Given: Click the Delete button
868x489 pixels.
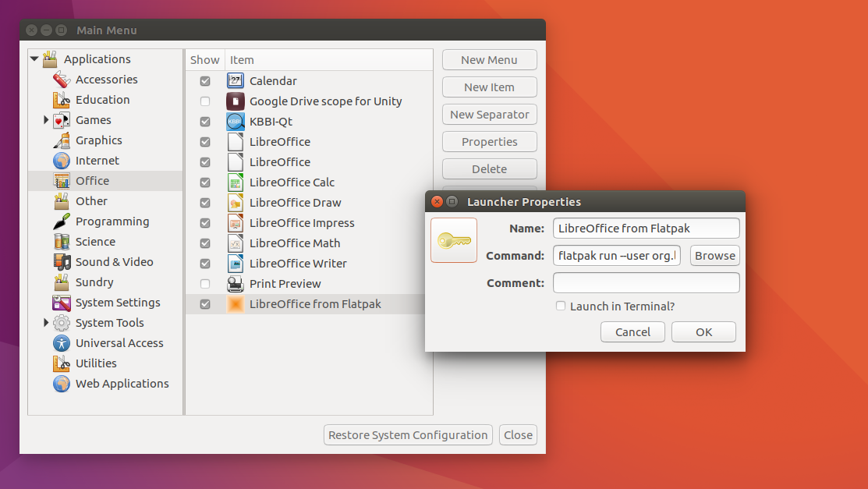Looking at the screenshot, I should 489,169.
